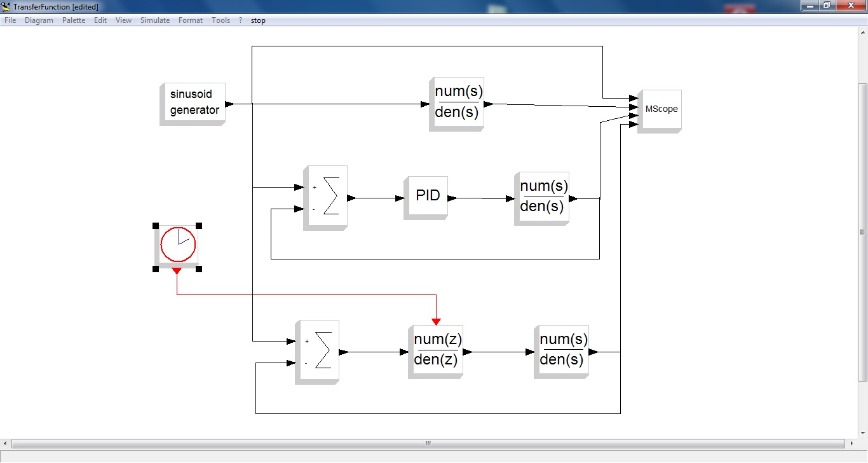Click the MScope block

coord(661,109)
